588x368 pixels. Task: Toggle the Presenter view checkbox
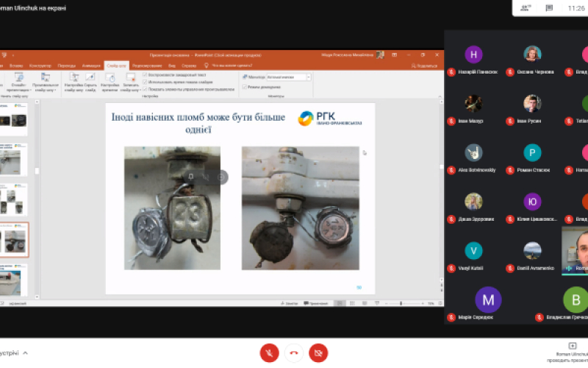245,87
